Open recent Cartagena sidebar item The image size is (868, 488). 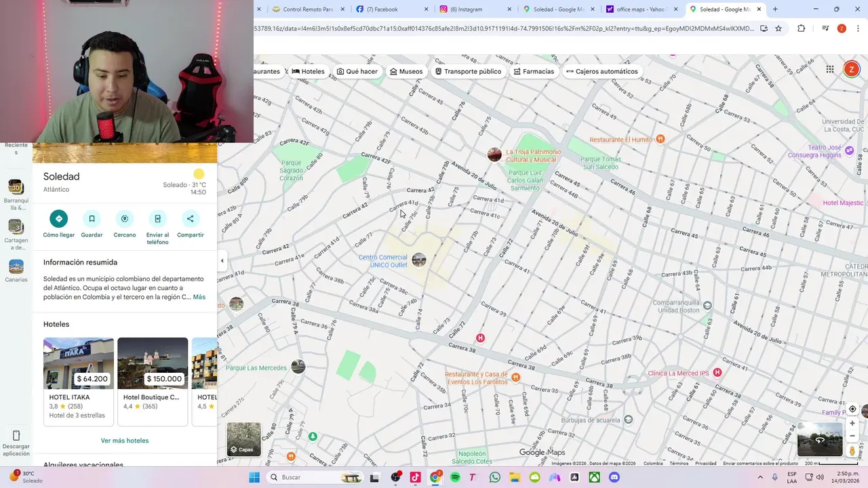point(16,235)
